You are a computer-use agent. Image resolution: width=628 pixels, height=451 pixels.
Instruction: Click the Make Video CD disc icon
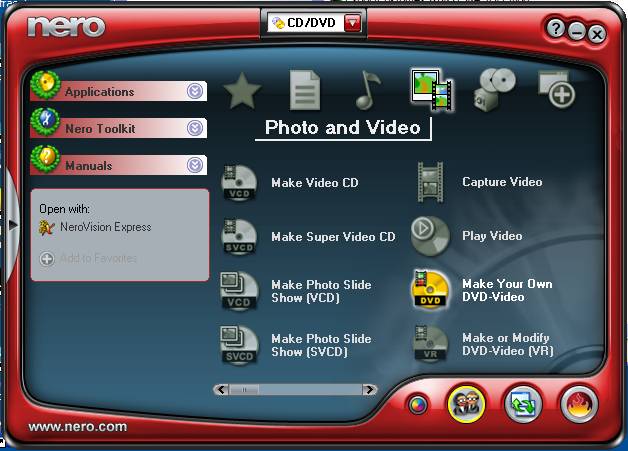pyautogui.click(x=239, y=183)
